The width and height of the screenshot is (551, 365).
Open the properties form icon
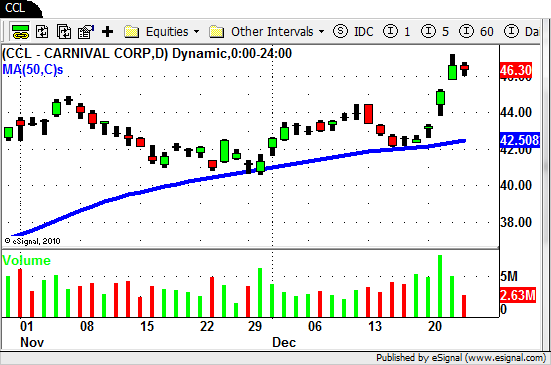(86, 32)
